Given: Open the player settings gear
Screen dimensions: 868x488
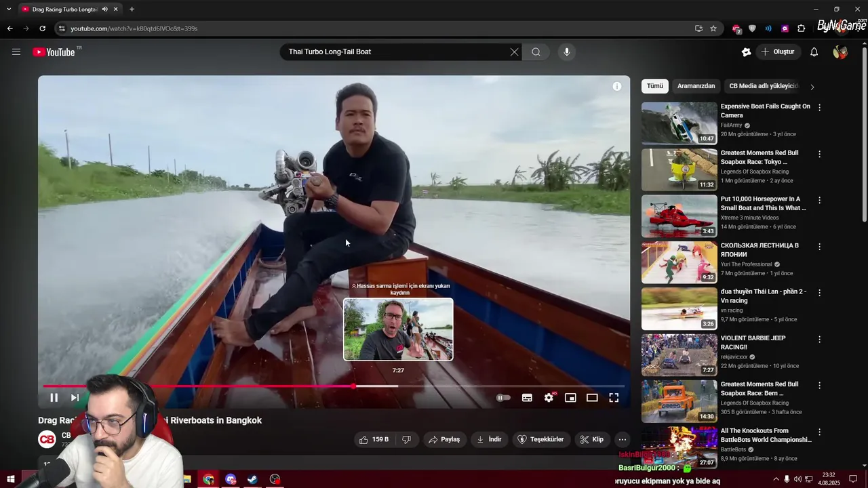Looking at the screenshot, I should (549, 398).
